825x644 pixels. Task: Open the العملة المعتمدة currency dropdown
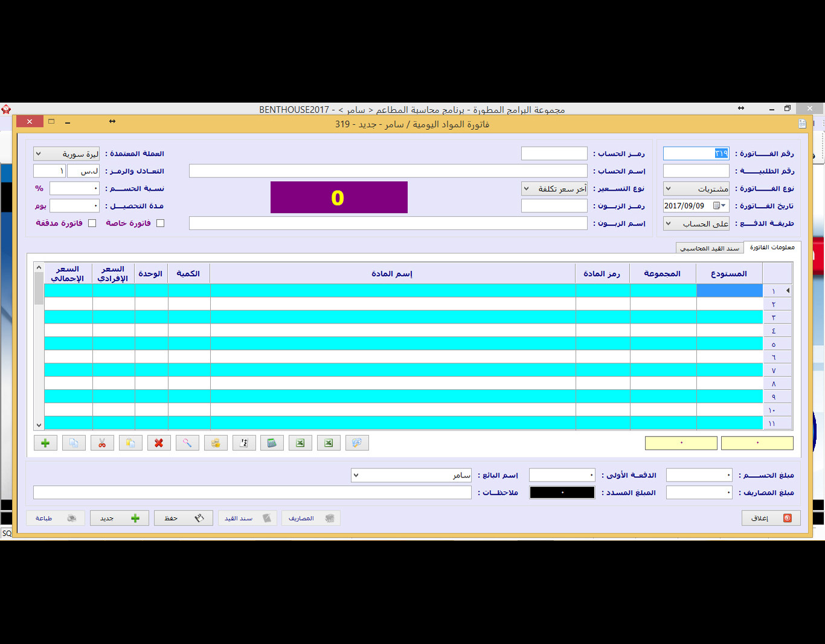pos(66,154)
